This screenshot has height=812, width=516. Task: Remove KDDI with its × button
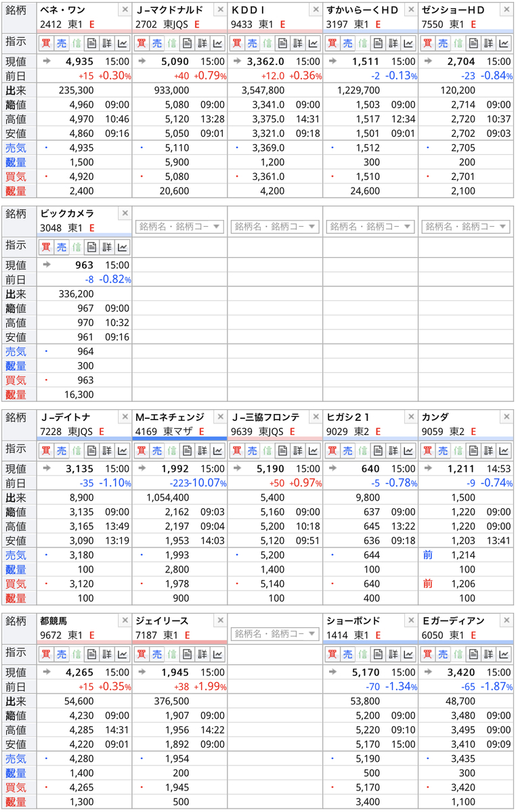coord(315,10)
